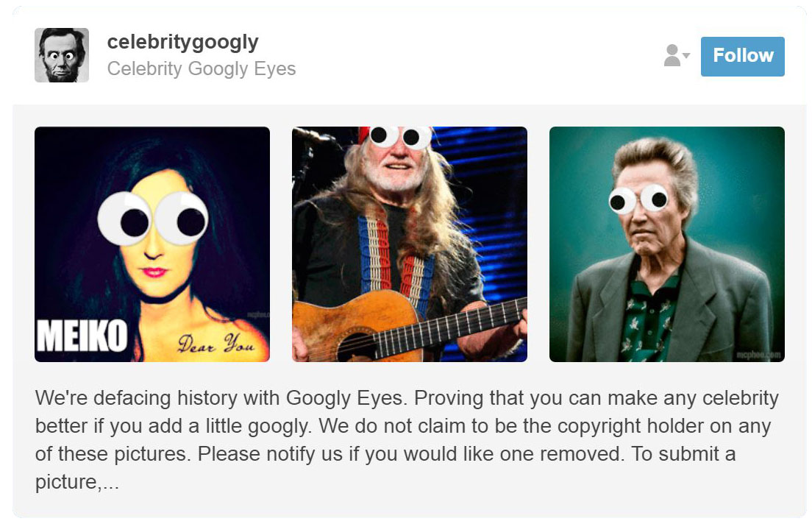Click the googly eyes on gray-haired man
Screen dimensions: 812x524
[638, 199]
